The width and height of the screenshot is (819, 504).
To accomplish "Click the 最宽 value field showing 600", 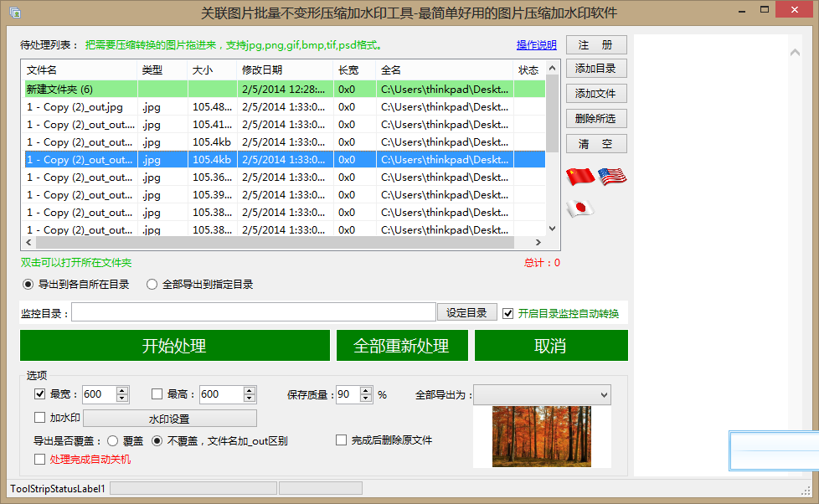I will tap(100, 394).
